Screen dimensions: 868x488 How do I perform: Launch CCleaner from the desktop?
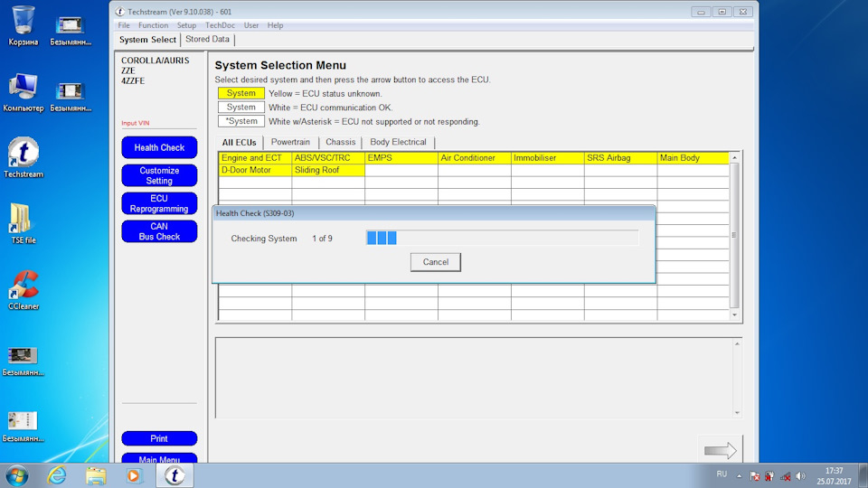[24, 290]
